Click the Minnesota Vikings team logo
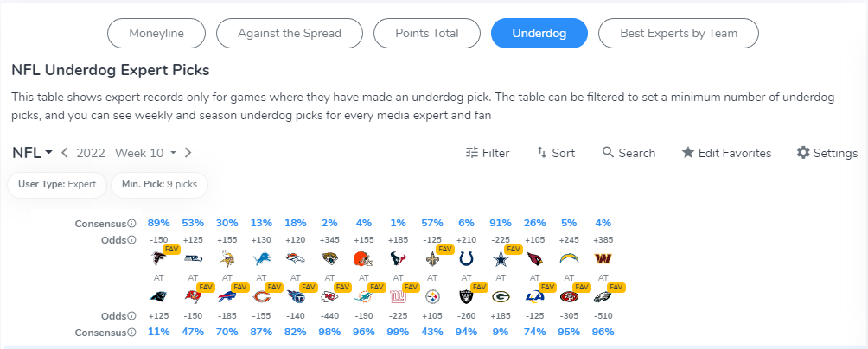The image size is (868, 349). [x=227, y=258]
